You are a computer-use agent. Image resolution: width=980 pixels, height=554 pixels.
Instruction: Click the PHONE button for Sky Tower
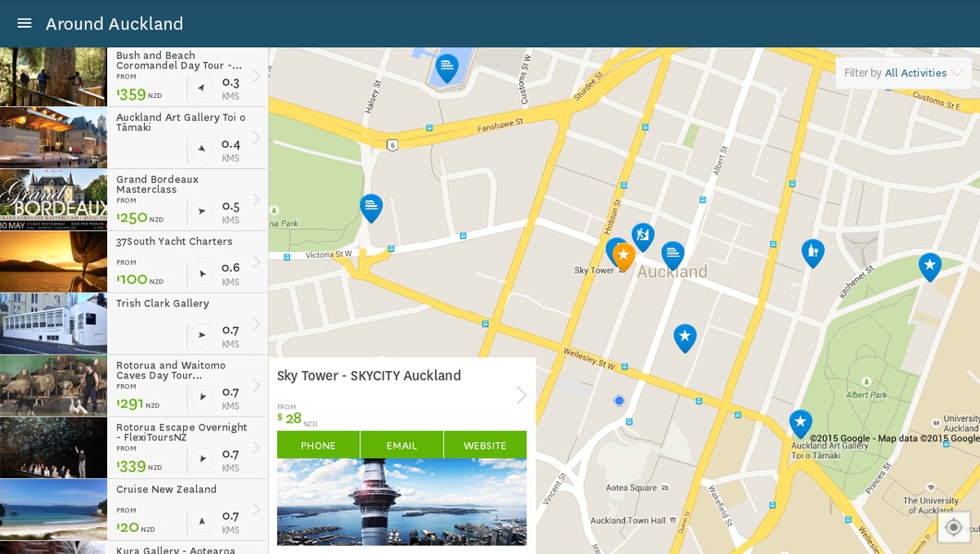[x=318, y=445]
